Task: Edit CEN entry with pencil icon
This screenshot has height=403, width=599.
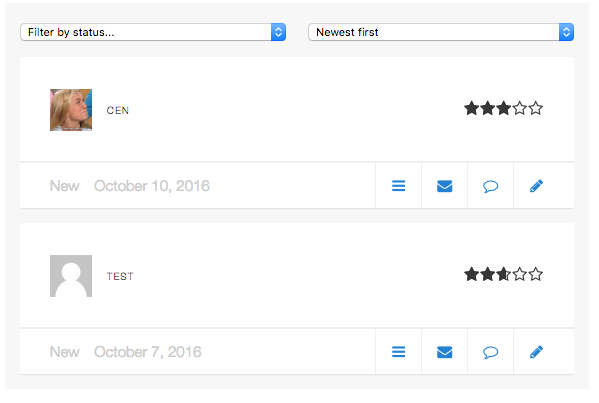Action: point(536,186)
